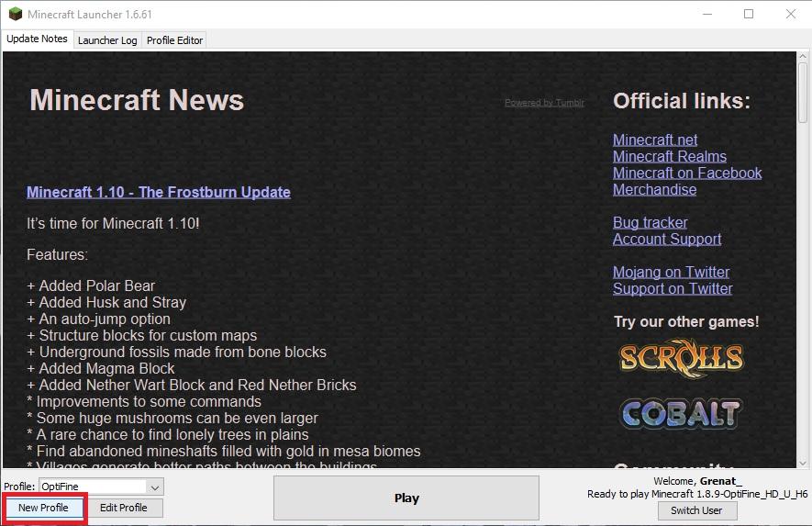812x526 pixels.
Task: Click '+ Underground fossils made from bone blocks' line
Action: (x=176, y=353)
